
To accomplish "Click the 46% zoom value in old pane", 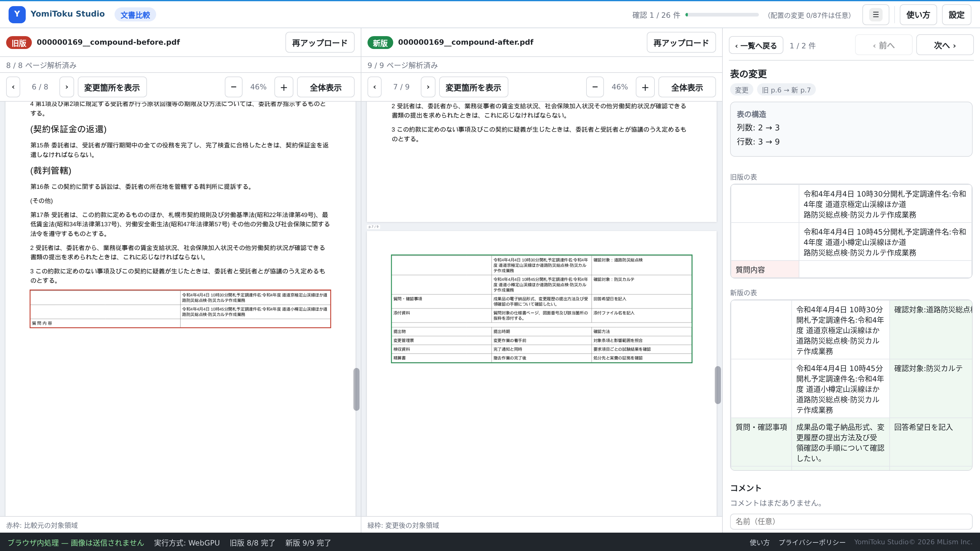I will click(x=258, y=87).
